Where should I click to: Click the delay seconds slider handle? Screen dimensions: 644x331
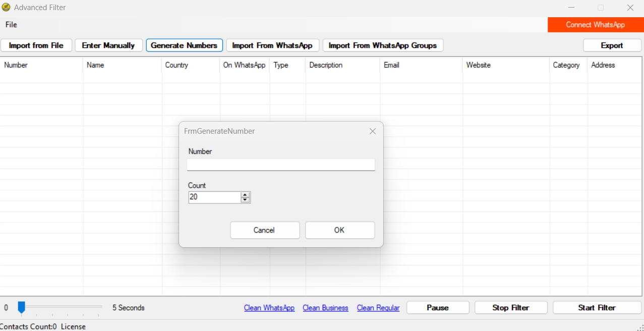(x=21, y=307)
